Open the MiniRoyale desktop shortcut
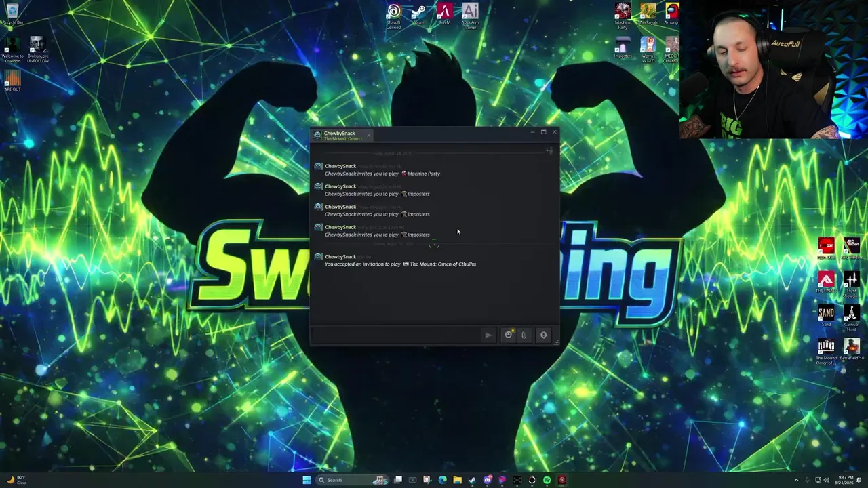This screenshot has height=488, width=868. pyautogui.click(x=648, y=14)
